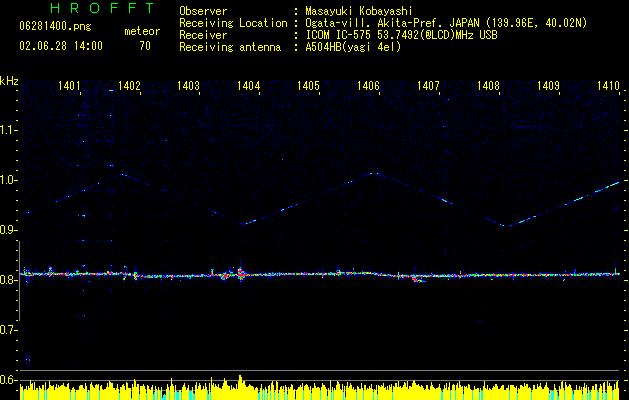Click the 0.7 kHz axis label

coord(8,330)
